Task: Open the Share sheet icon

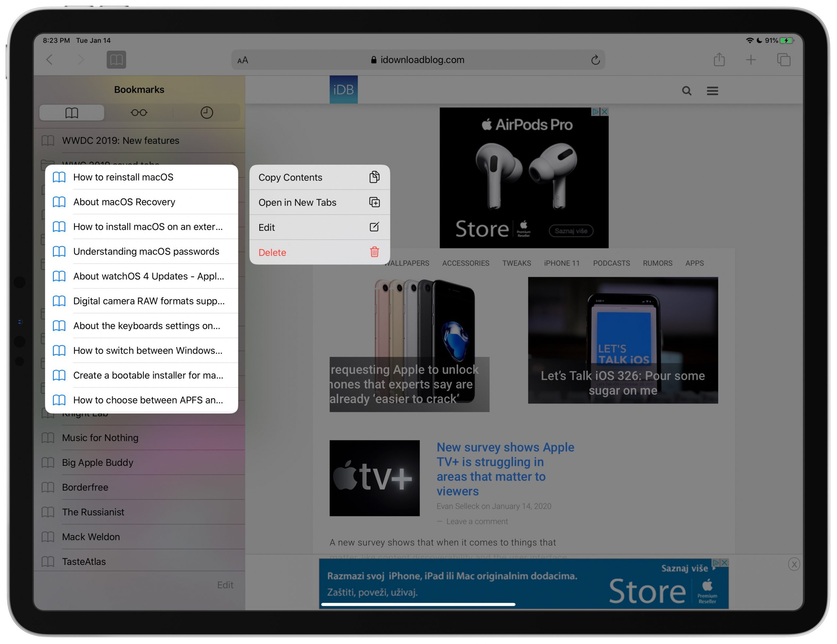Action: (x=719, y=59)
